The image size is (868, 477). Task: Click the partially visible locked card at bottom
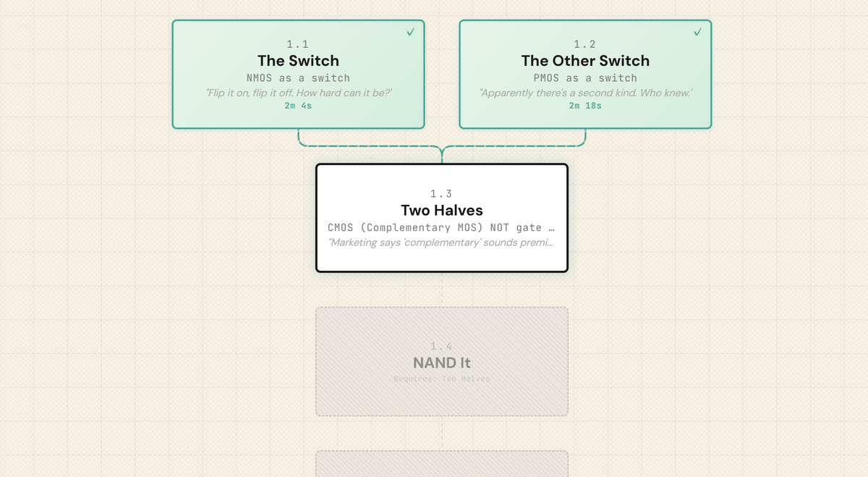(x=441, y=464)
